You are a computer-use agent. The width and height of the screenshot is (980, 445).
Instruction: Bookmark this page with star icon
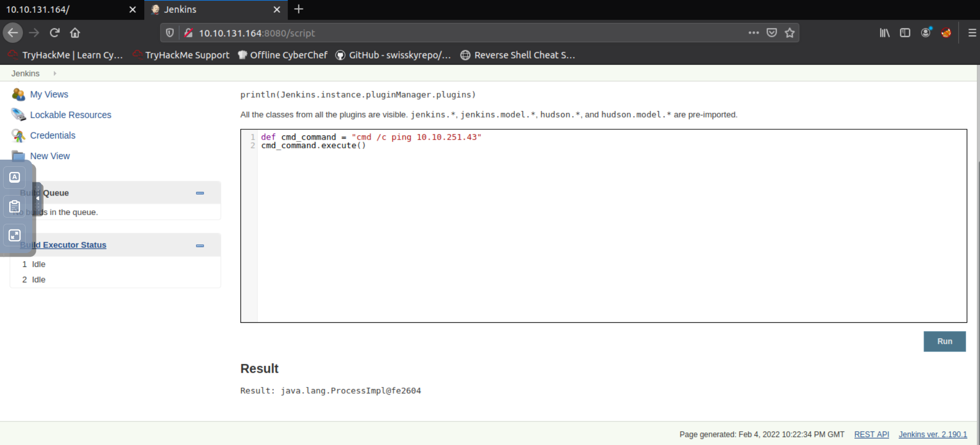pyautogui.click(x=790, y=33)
